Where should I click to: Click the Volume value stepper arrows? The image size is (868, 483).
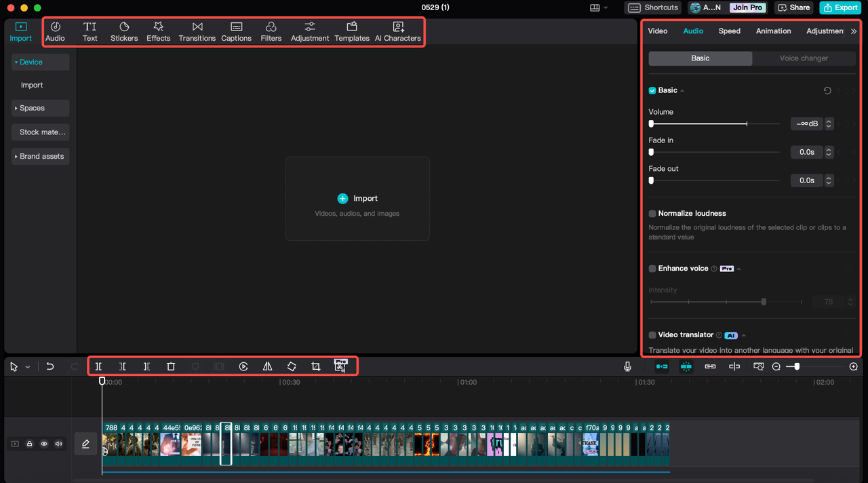[829, 123]
